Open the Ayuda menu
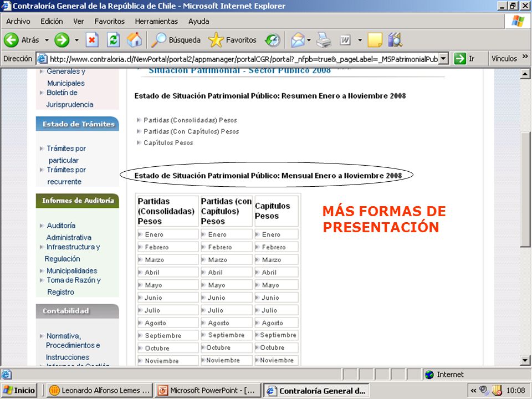Screen dimensions: 532x399 199,22
